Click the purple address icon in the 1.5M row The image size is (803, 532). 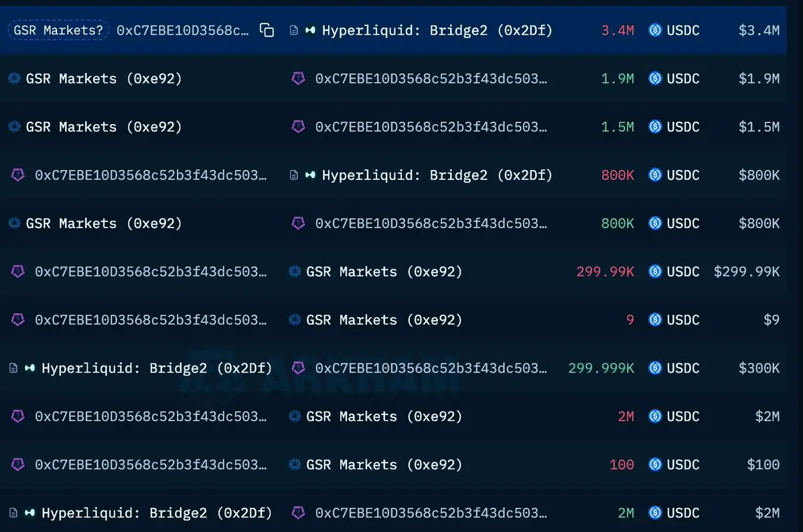tap(298, 126)
